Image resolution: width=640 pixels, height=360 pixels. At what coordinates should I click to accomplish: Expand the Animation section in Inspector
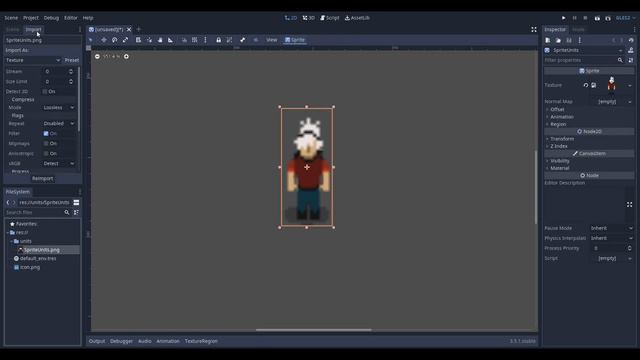[562, 117]
